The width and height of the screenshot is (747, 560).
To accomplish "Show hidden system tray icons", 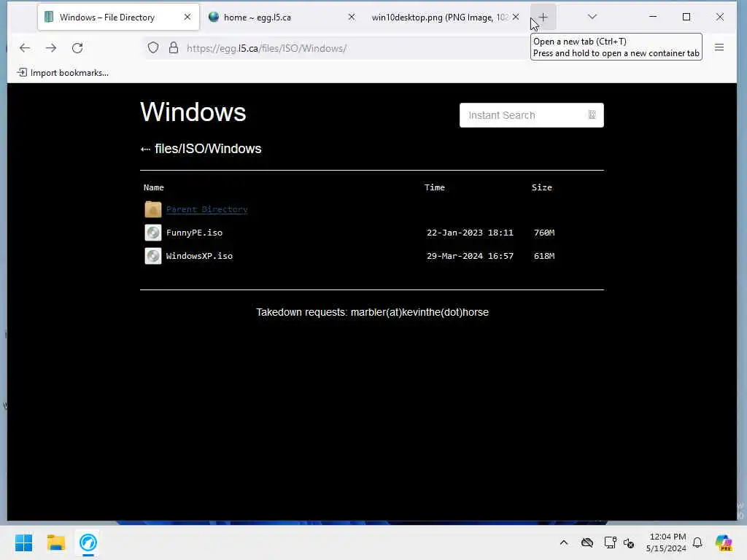I will tap(564, 542).
